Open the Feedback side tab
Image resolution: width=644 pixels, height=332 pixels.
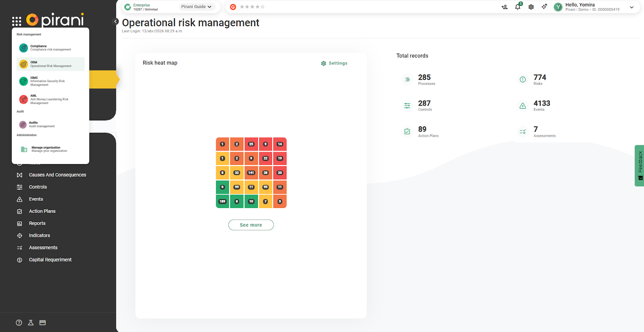pyautogui.click(x=640, y=165)
